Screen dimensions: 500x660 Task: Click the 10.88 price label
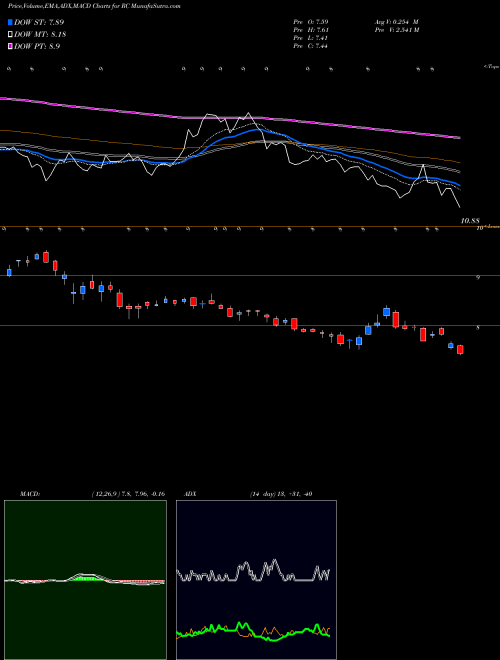(471, 221)
